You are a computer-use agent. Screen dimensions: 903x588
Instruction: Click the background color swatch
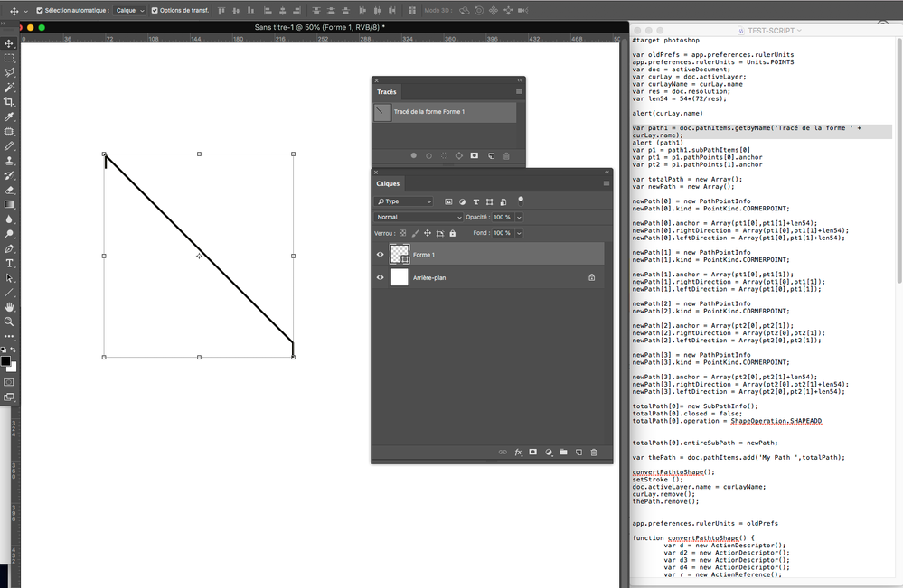pos(12,367)
